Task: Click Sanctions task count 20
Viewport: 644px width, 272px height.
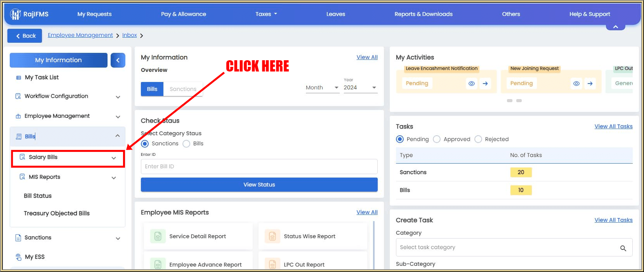Action: [521, 172]
